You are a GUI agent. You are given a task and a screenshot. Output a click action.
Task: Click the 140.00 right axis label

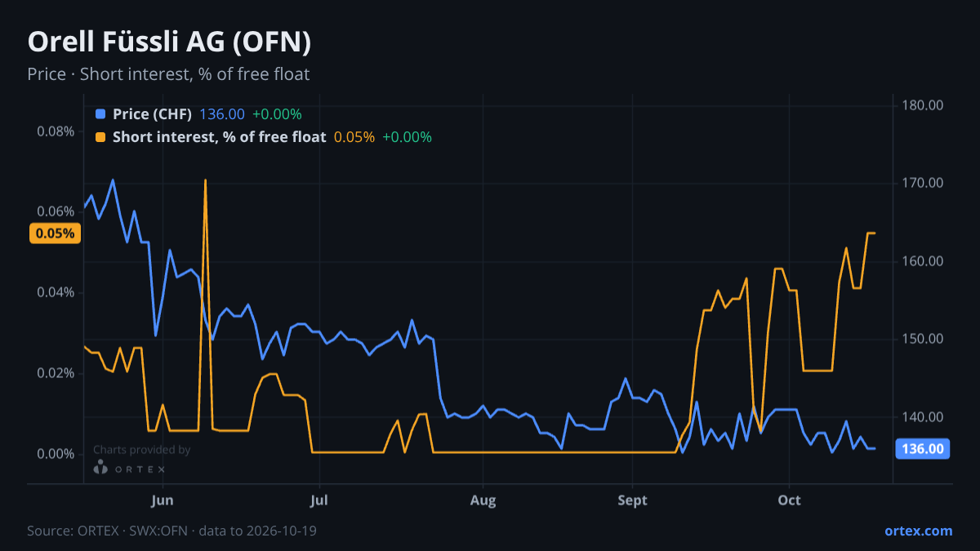pos(923,417)
